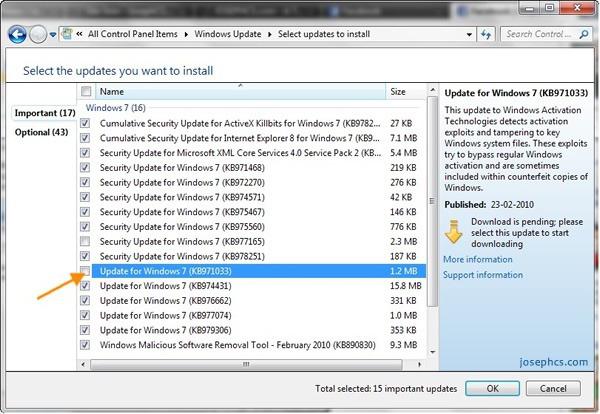Click the Forward navigation button
This screenshot has width=600, height=414.
click(38, 35)
